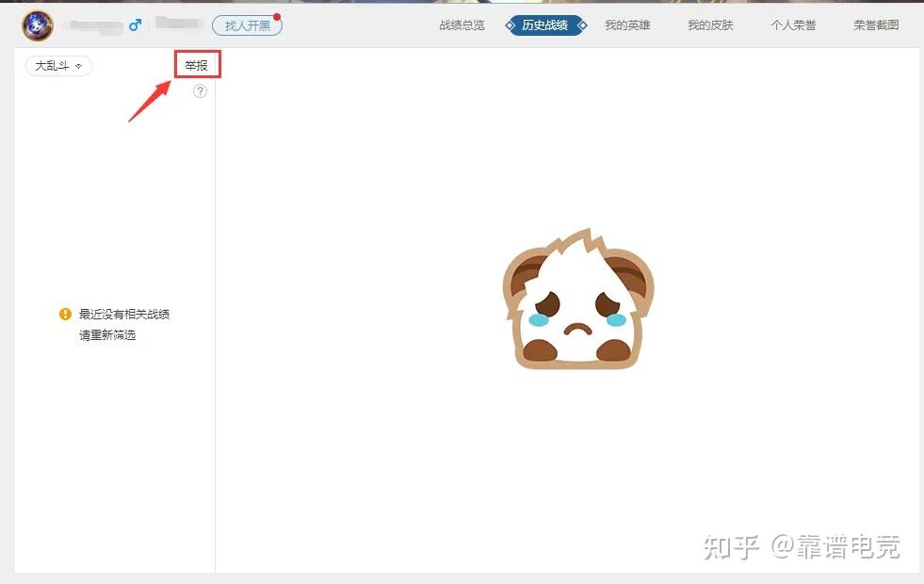Click the crying poro illustration
Image resolution: width=924 pixels, height=584 pixels.
(578, 299)
